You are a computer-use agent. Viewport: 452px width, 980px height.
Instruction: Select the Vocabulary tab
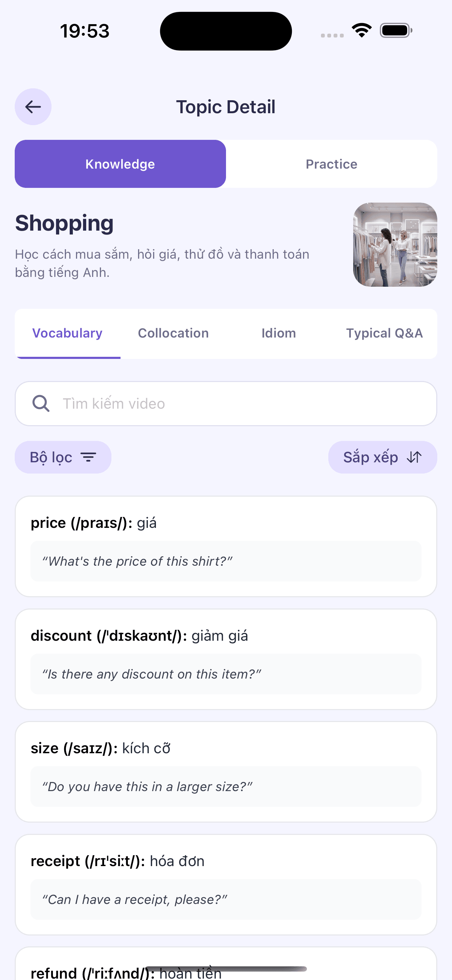click(x=67, y=333)
